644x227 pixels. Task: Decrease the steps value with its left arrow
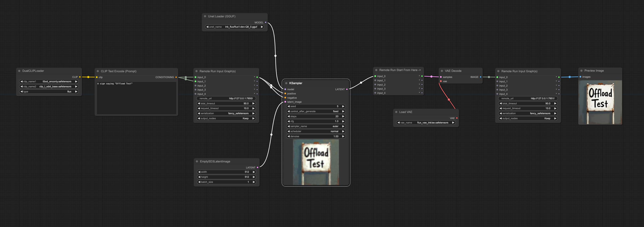pos(289,116)
